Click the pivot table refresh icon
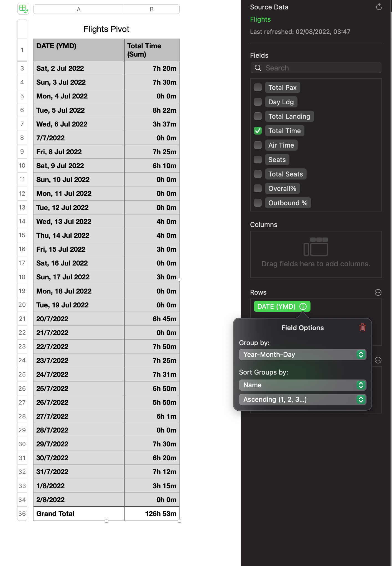 tap(379, 7)
